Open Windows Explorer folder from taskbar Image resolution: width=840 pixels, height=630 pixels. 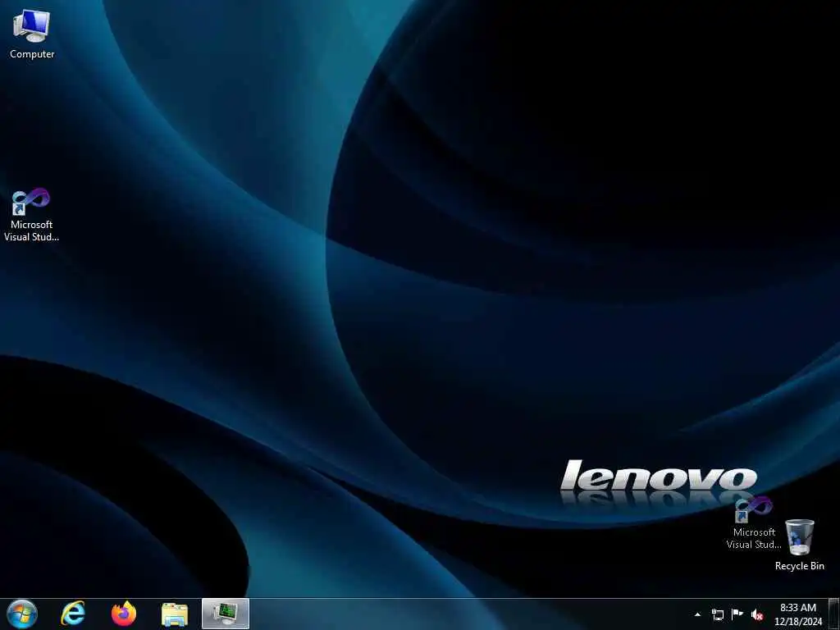pos(175,614)
